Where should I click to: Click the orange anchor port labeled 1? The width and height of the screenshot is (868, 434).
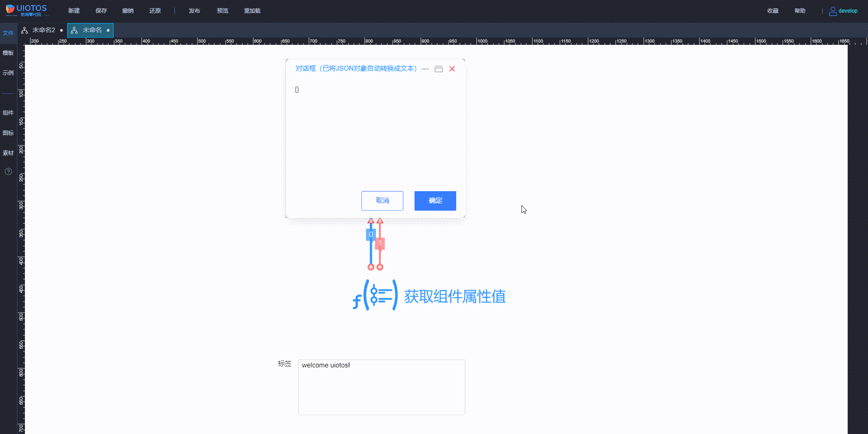pos(380,244)
